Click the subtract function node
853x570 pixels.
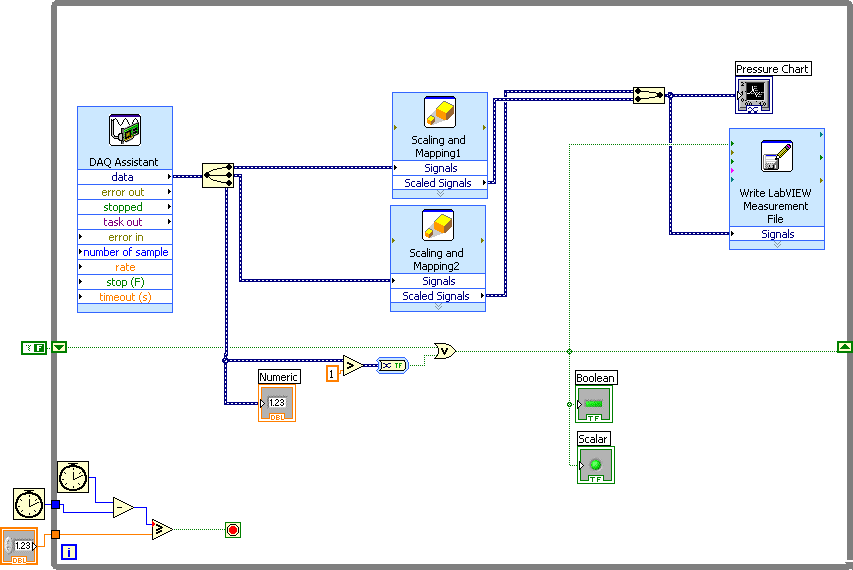(x=122, y=508)
